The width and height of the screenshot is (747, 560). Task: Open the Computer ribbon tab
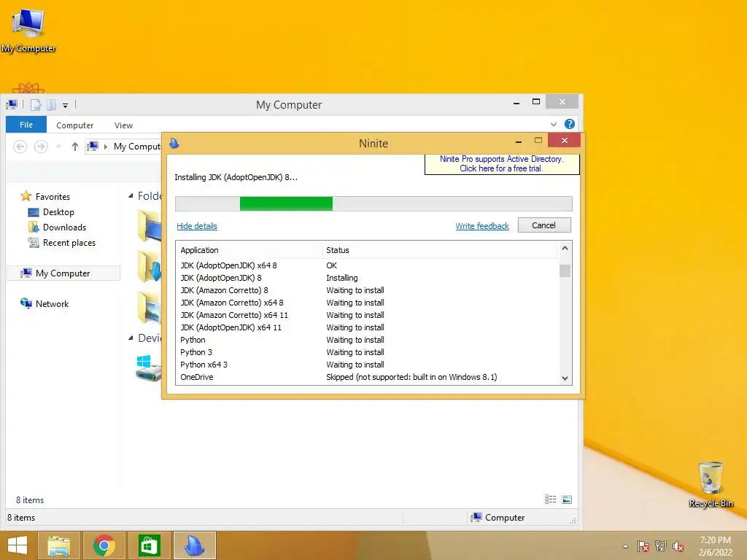(x=75, y=125)
